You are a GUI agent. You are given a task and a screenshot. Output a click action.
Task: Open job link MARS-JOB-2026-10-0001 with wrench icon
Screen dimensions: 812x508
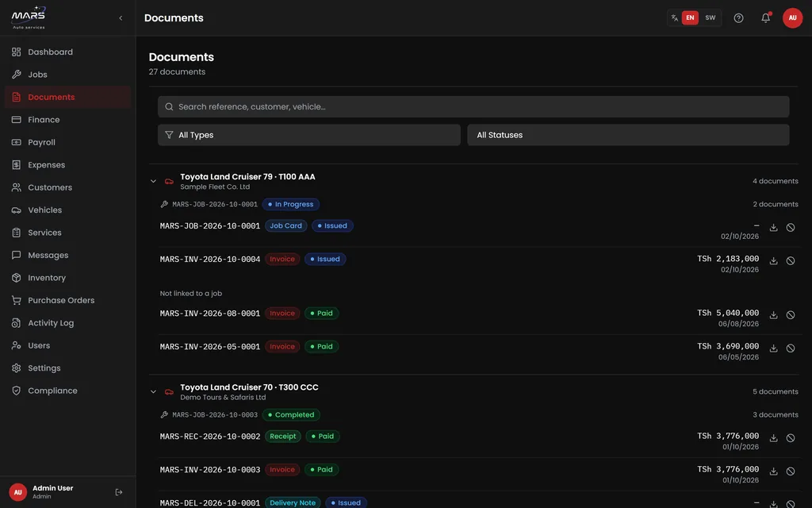click(209, 204)
